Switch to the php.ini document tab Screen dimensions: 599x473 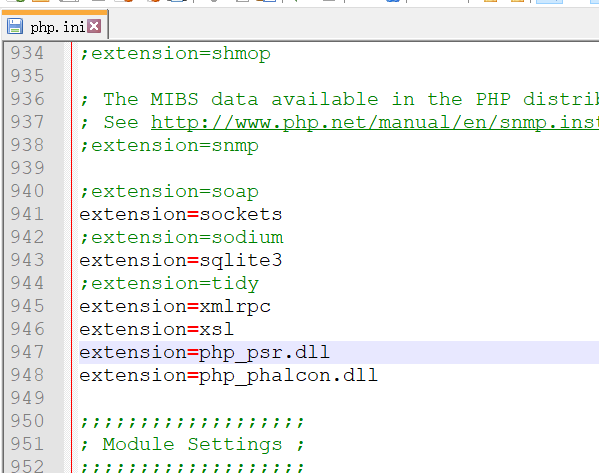coord(55,25)
